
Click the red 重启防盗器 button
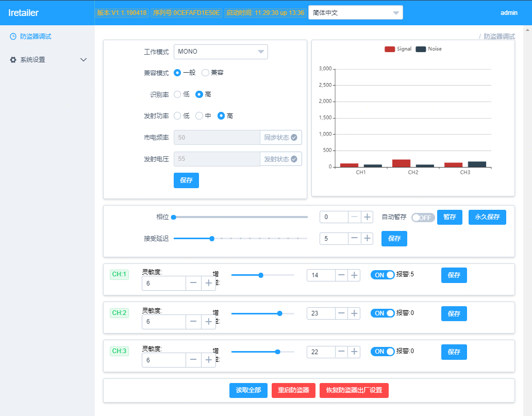pyautogui.click(x=293, y=390)
